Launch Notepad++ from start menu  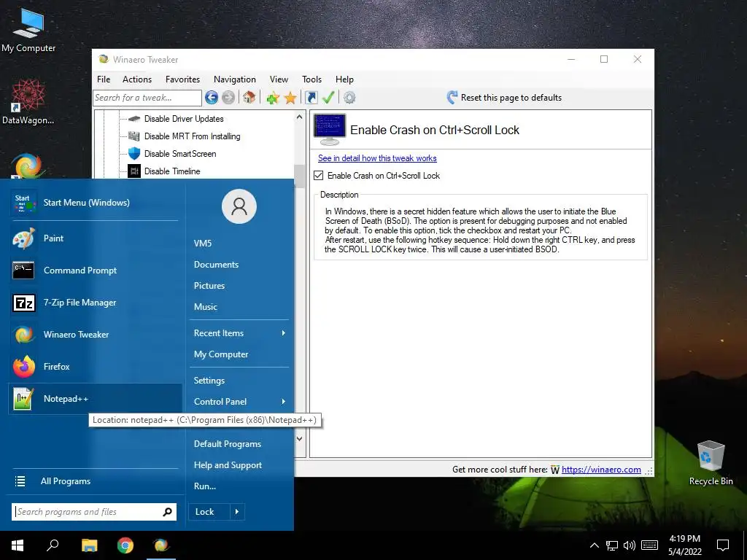click(95, 399)
